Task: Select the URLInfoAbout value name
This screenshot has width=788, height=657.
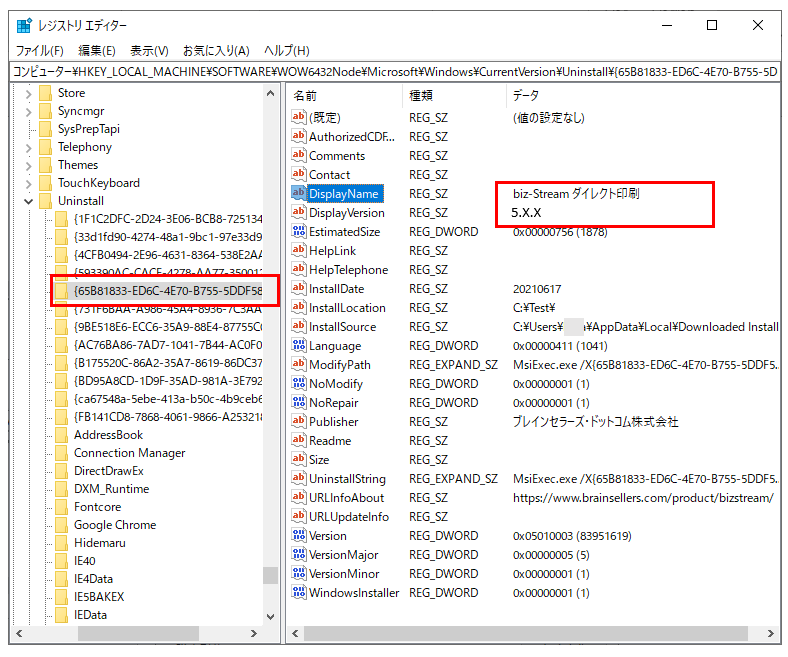Action: coord(346,498)
